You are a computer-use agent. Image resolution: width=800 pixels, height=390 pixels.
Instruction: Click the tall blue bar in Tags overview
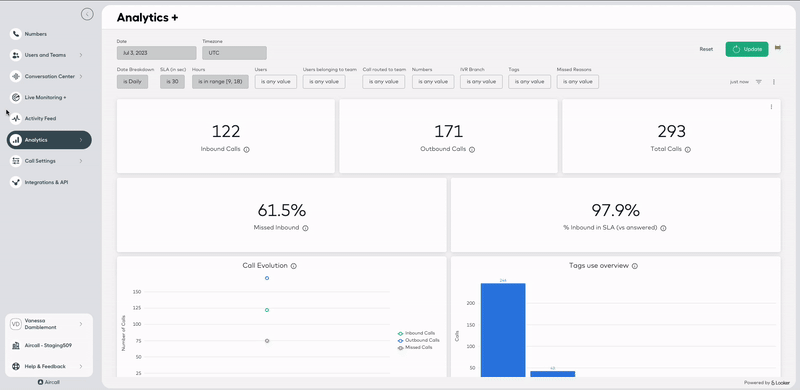click(503, 330)
